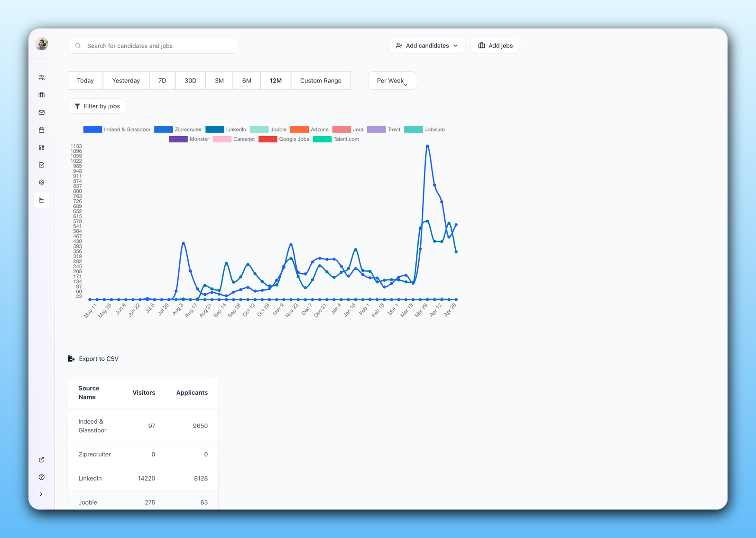The height and width of the screenshot is (538, 756).
Task: Select the 30D range tab
Action: 190,81
